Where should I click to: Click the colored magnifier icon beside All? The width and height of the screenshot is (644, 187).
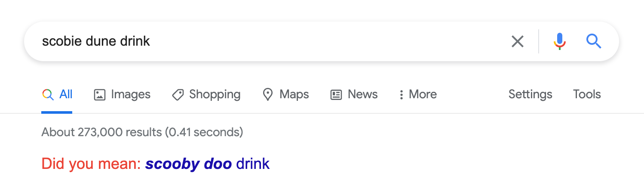click(48, 95)
